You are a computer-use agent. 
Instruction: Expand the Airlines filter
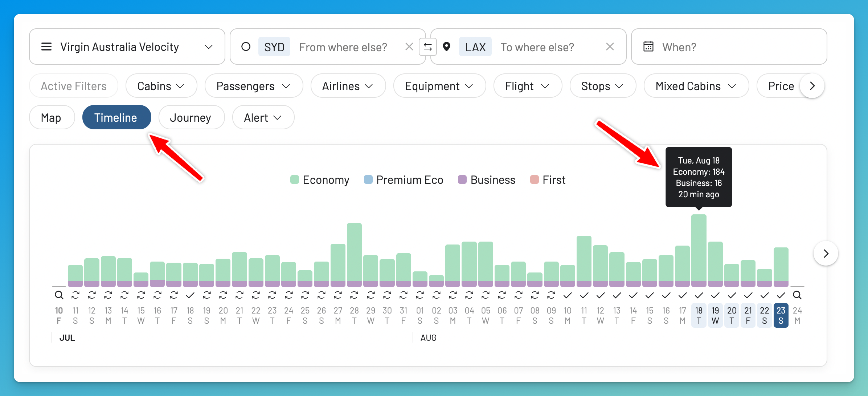(348, 86)
